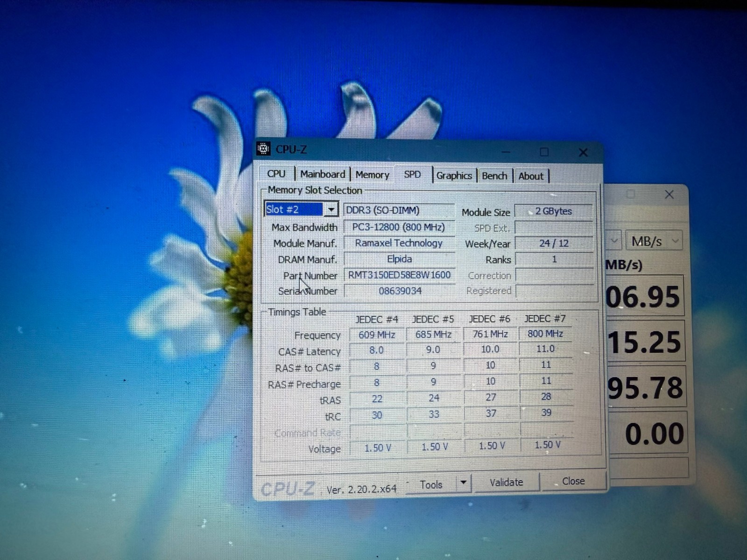Switch to the Mainboard tab

[323, 174]
